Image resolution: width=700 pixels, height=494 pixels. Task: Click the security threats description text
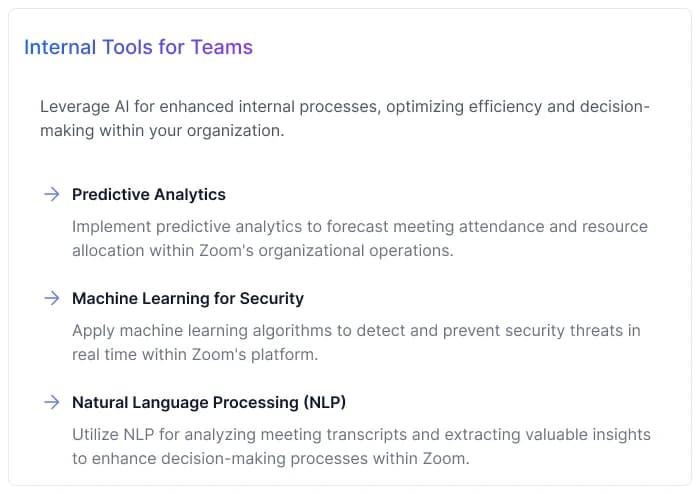(356, 342)
